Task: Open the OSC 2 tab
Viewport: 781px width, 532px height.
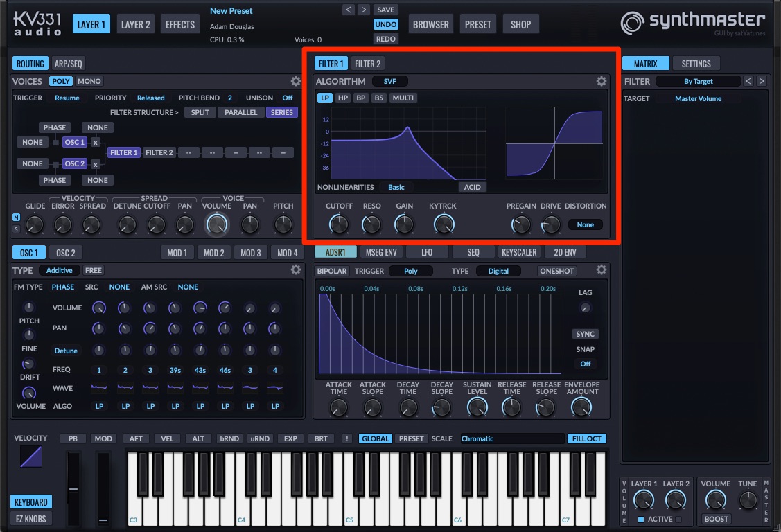Action: [66, 253]
